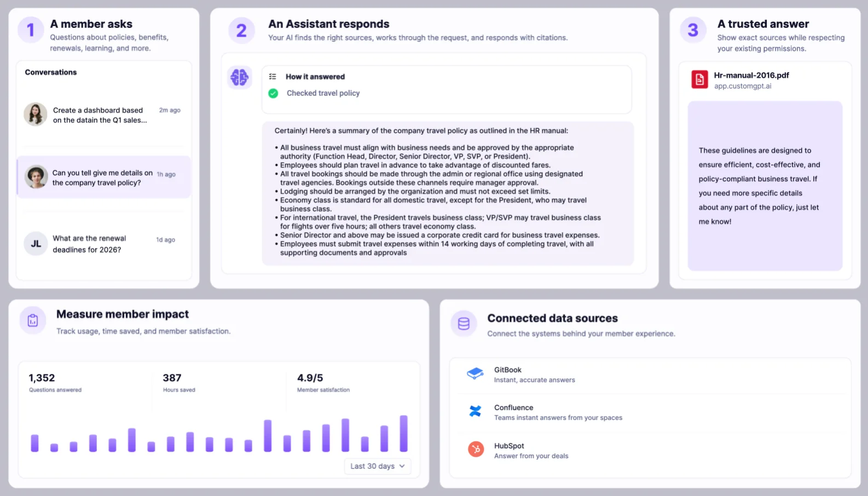The width and height of the screenshot is (868, 496).
Task: Open the Hr-manual-2016.pdf source file
Action: (751, 76)
